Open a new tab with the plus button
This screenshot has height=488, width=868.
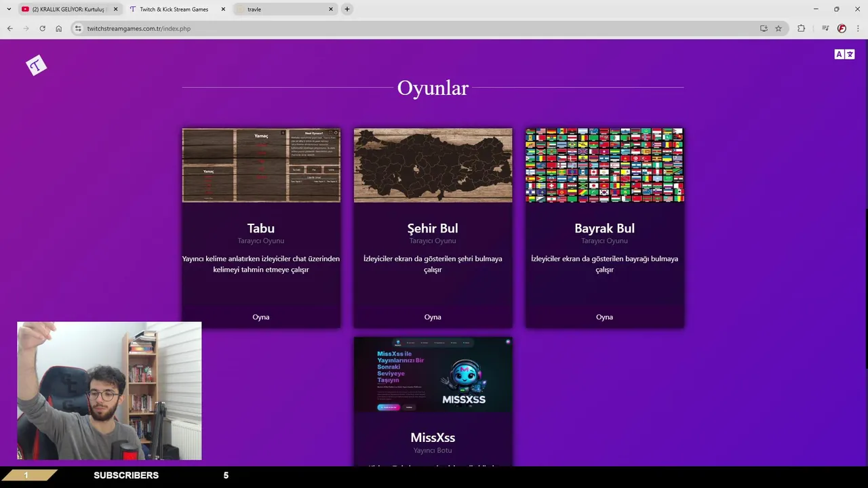click(347, 9)
